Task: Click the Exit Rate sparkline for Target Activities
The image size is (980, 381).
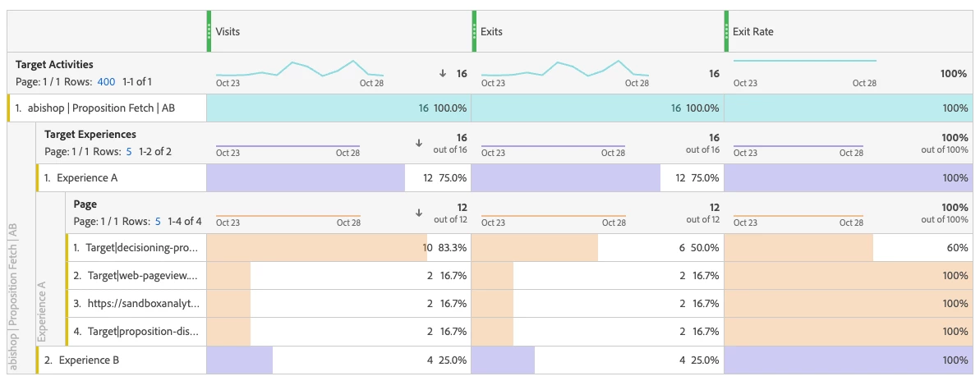Action: [804, 61]
